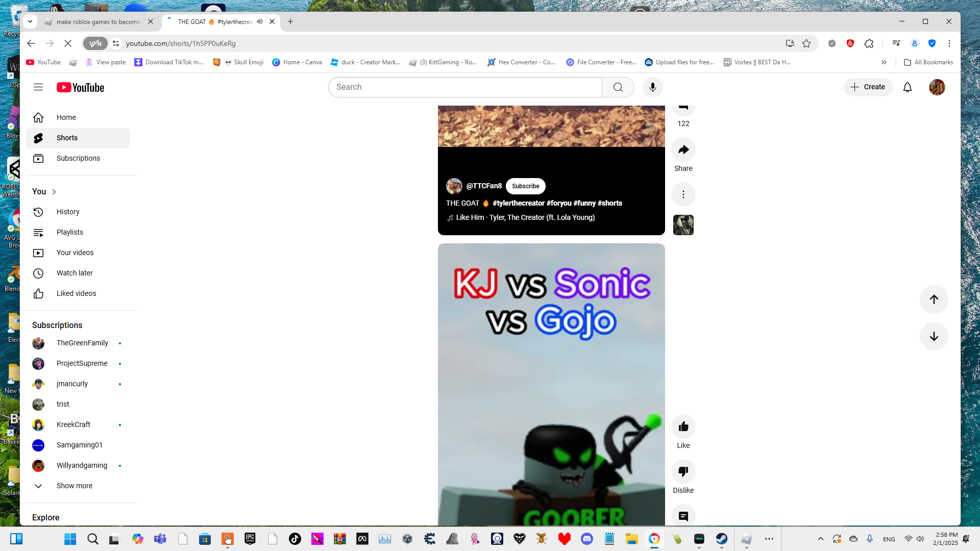
Task: Click the Share arrow icon on the Short
Action: (x=683, y=150)
